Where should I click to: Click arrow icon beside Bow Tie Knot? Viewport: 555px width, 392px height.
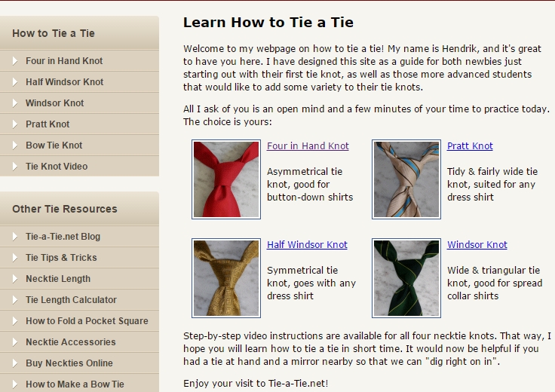point(14,145)
